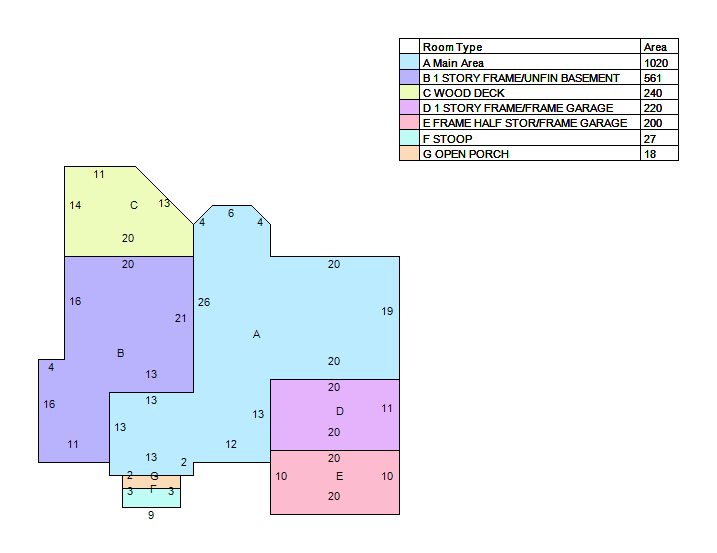
Task: Click label 'D' in the violet garage
Action: (340, 411)
